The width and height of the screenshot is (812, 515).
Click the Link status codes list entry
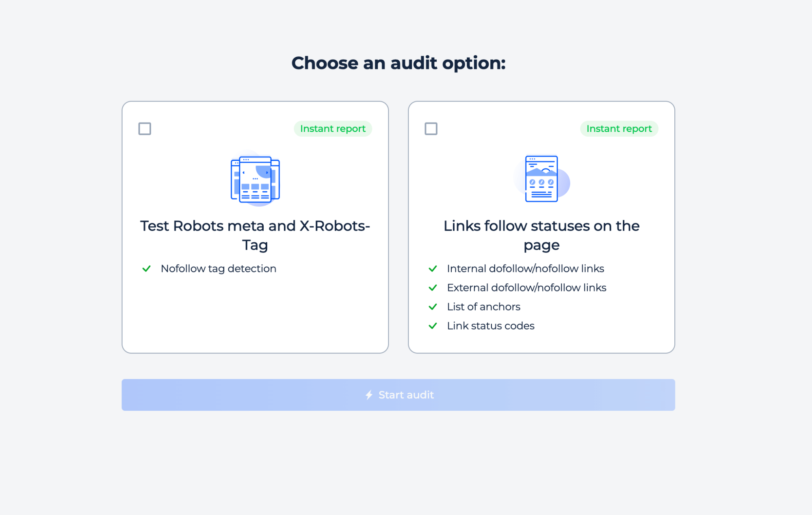pyautogui.click(x=490, y=325)
